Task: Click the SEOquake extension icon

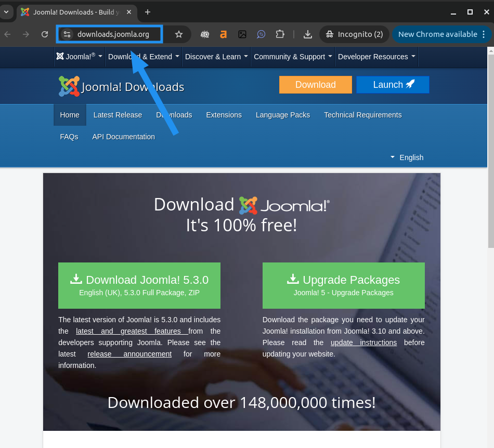Action: pos(205,34)
